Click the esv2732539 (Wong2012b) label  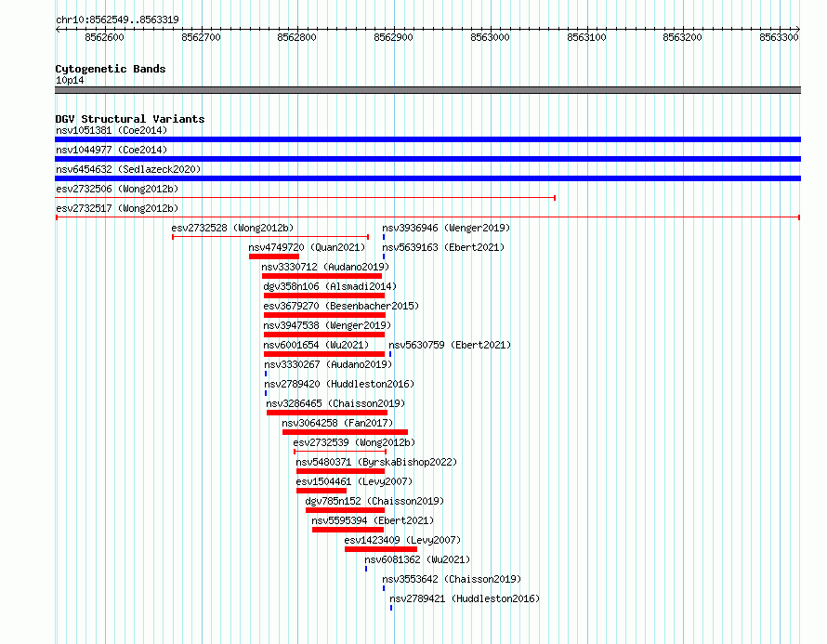pyautogui.click(x=354, y=442)
